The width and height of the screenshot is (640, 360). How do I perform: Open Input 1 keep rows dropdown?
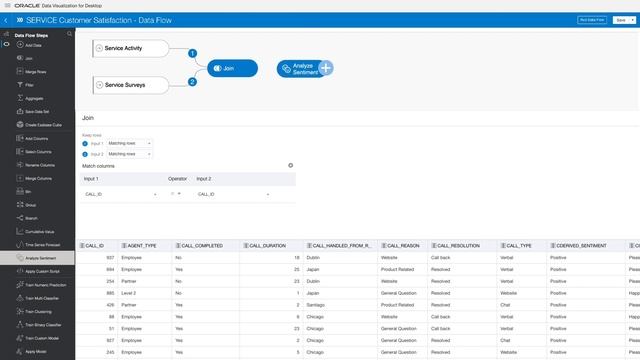(x=129, y=143)
